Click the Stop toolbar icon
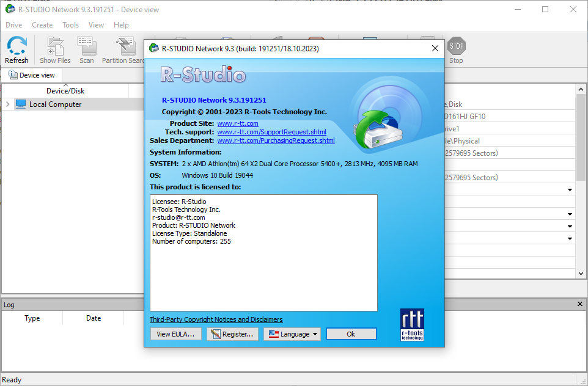This screenshot has width=588, height=386. pyautogui.click(x=457, y=46)
